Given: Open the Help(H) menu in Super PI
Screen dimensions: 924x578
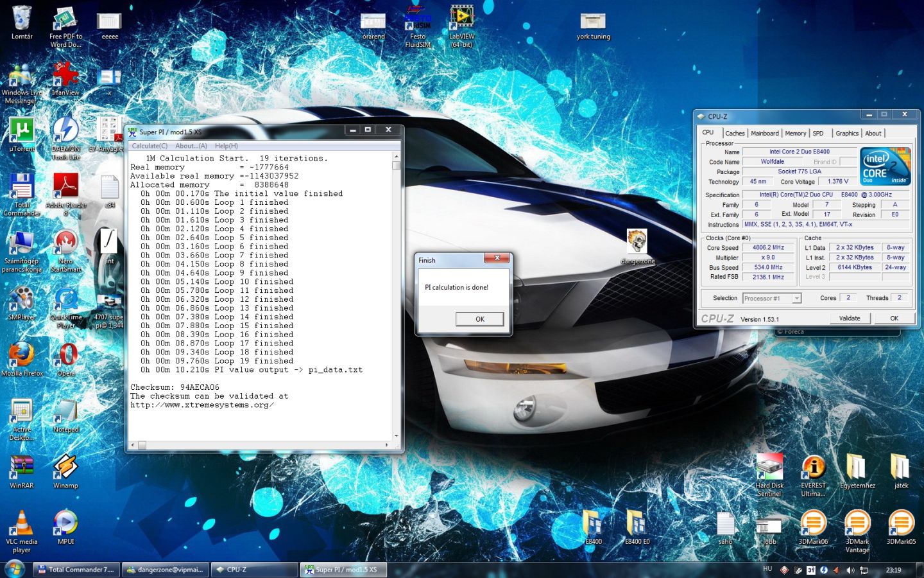Looking at the screenshot, I should (x=226, y=146).
